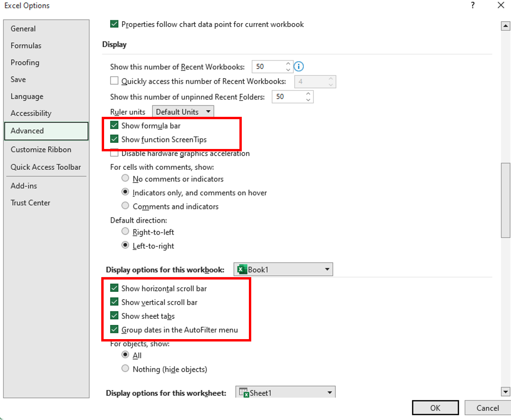511x420 pixels.
Task: Toggle Show function ScreenTips checkbox
Action: coord(114,139)
